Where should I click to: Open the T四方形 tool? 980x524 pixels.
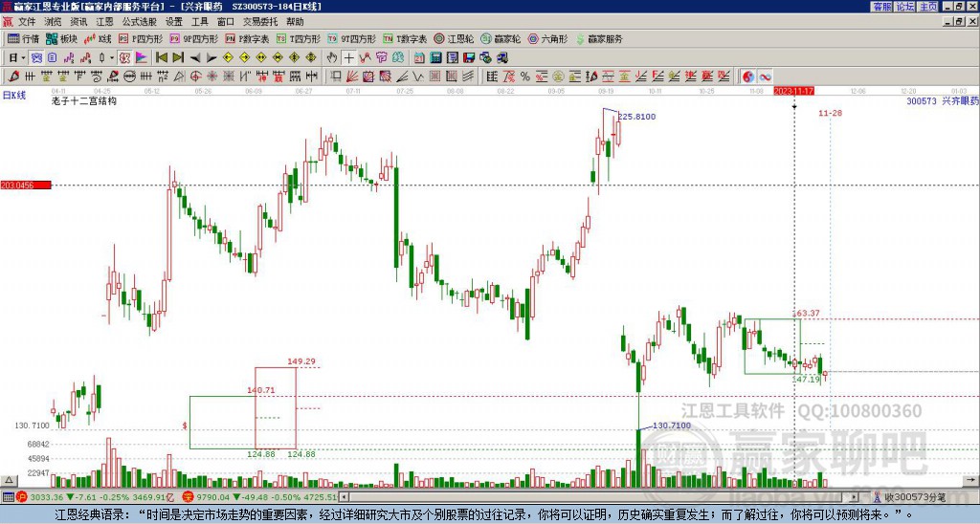click(299, 38)
